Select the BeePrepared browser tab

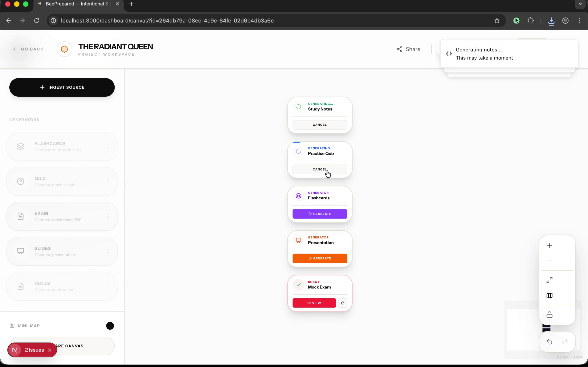78,4
